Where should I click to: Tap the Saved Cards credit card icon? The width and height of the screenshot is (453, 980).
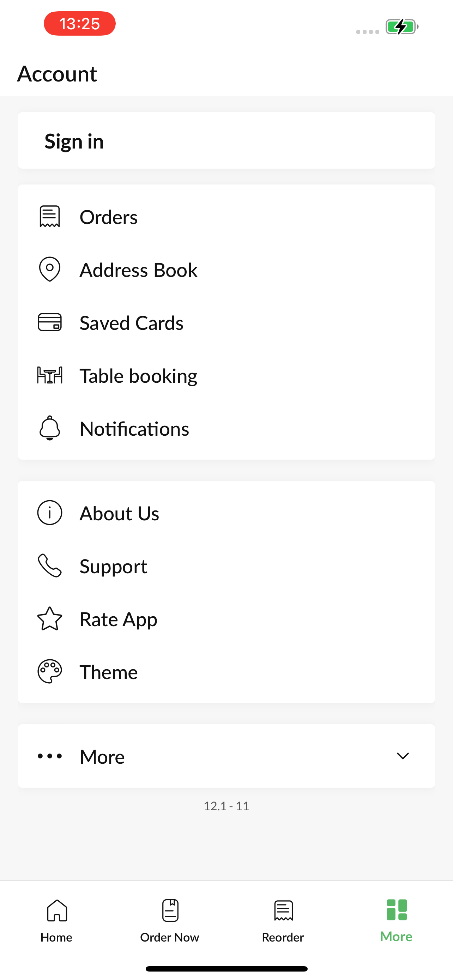50,322
